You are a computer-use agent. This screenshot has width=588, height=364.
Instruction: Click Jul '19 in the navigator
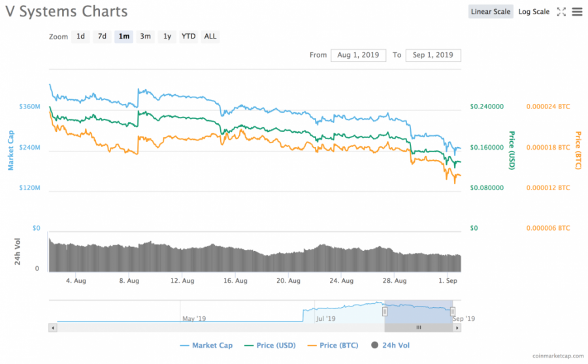[x=325, y=319]
